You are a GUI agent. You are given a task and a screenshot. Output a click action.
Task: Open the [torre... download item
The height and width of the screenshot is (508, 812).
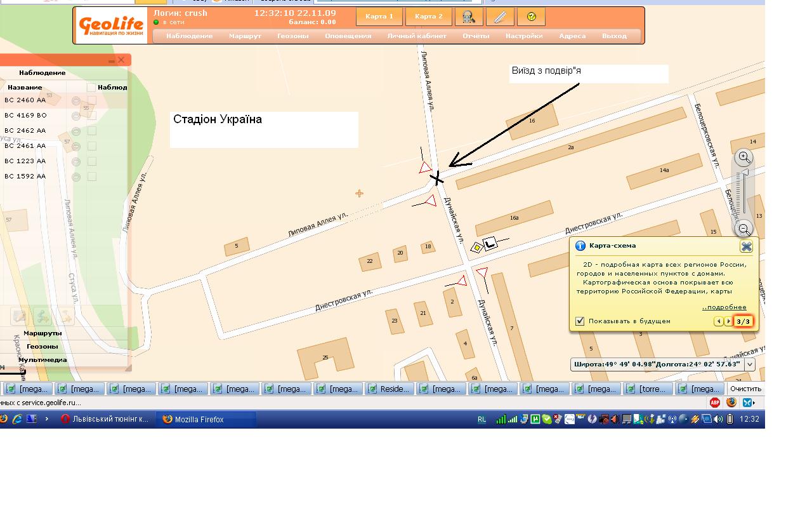[x=648, y=389]
